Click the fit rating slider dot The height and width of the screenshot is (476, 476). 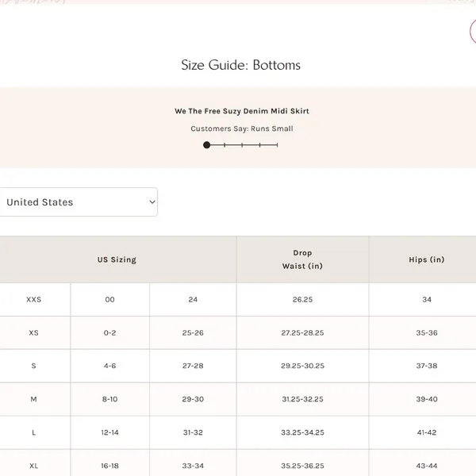point(207,145)
